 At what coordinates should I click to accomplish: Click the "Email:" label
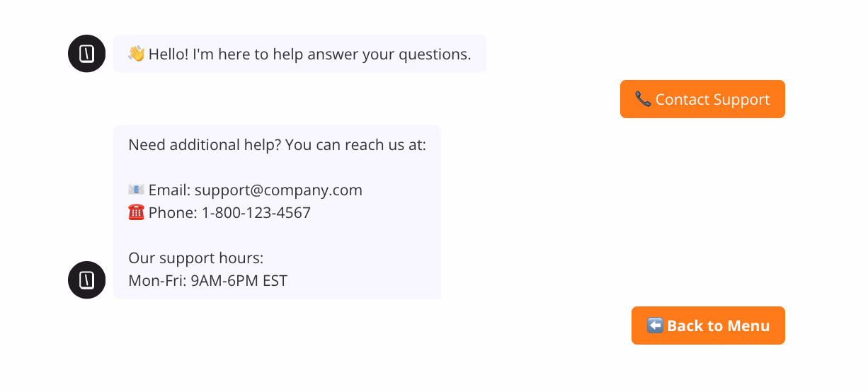pyautogui.click(x=169, y=190)
